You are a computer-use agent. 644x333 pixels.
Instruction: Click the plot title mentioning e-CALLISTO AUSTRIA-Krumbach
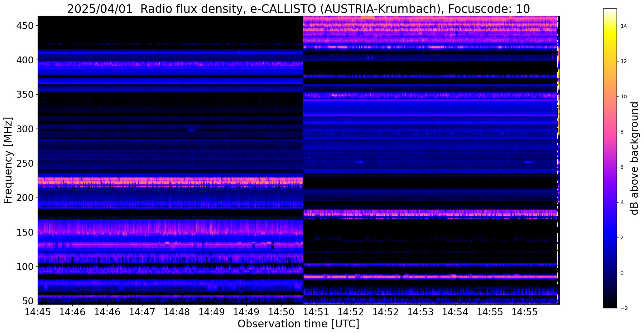coord(298,9)
